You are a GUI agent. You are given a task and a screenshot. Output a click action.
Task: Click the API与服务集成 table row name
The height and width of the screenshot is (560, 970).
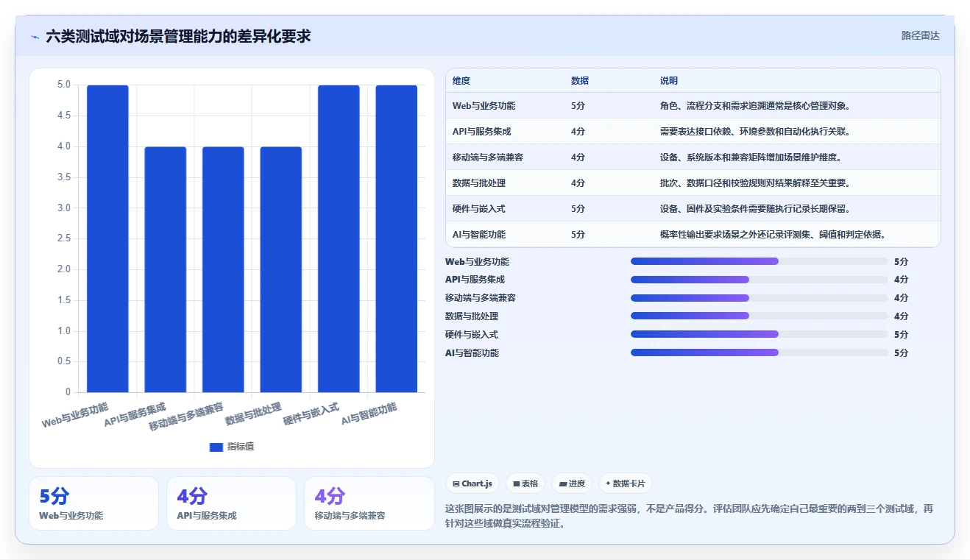[x=481, y=132]
